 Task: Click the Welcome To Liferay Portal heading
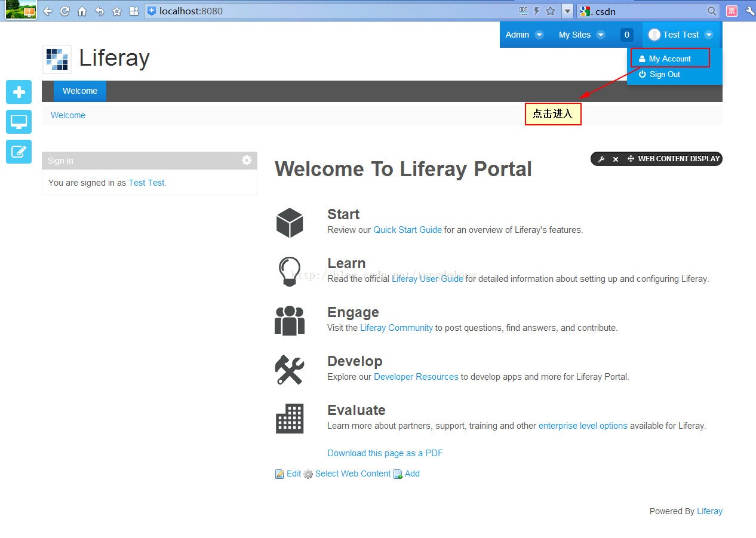click(403, 169)
